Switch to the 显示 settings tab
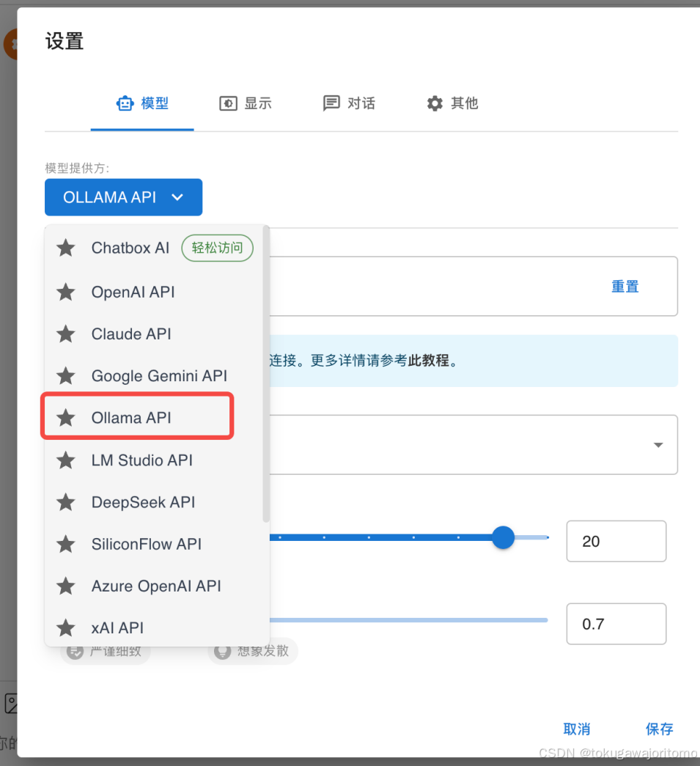 point(246,103)
